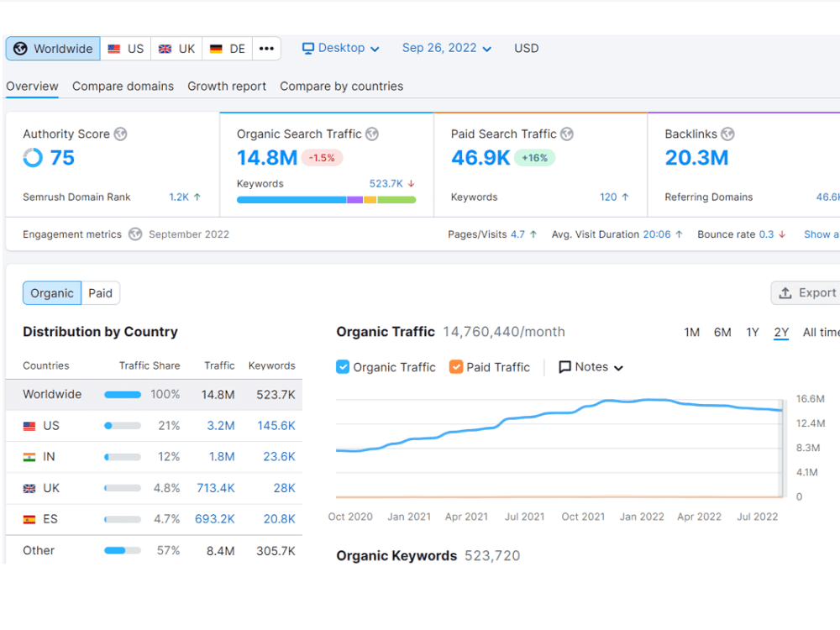The width and height of the screenshot is (840, 630).
Task: Click the Spain flag in country table
Action: click(x=29, y=519)
